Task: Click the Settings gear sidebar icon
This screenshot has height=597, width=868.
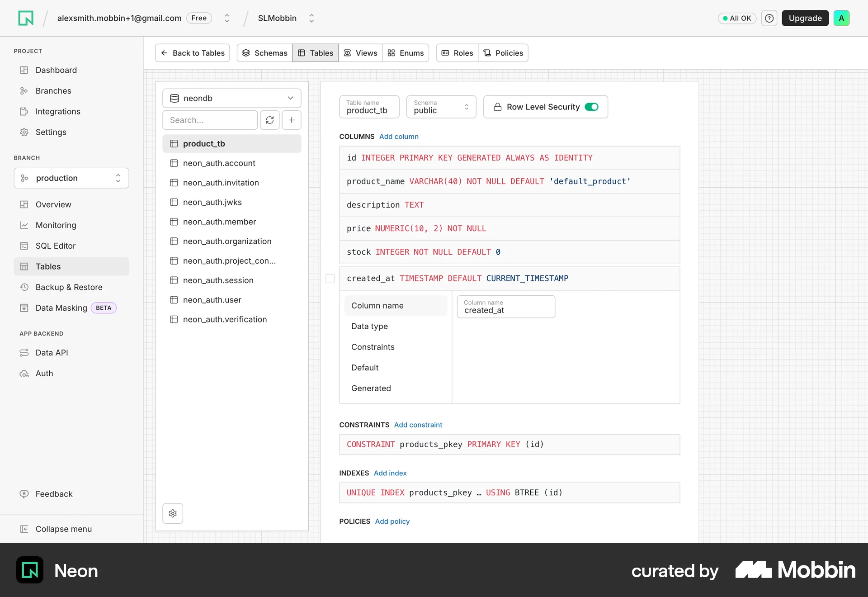Action: point(24,132)
